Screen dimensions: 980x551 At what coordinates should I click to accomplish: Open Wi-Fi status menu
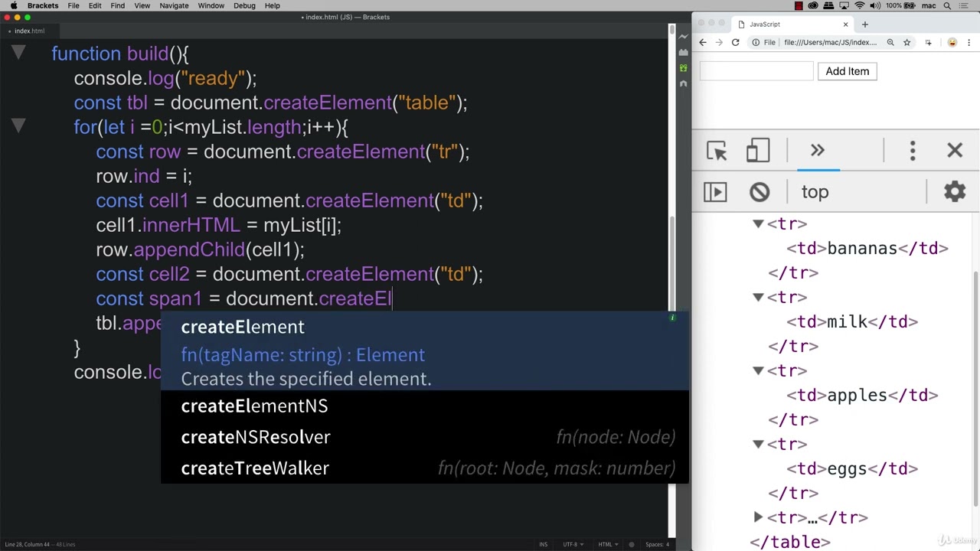click(x=861, y=5)
